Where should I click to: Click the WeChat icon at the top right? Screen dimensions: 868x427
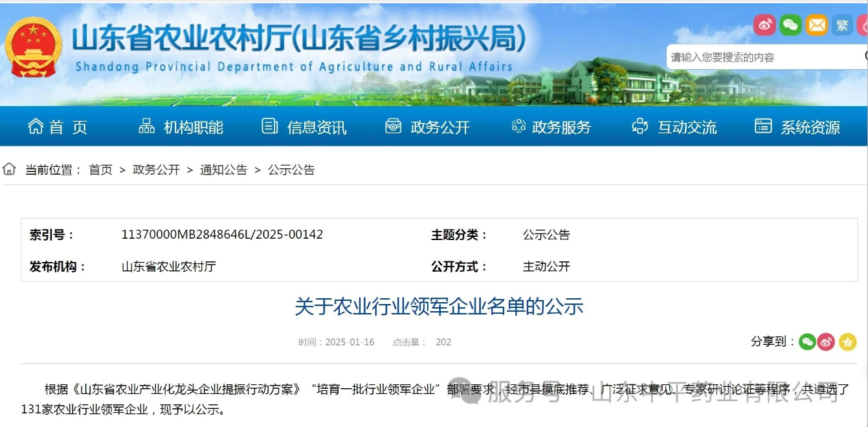790,25
